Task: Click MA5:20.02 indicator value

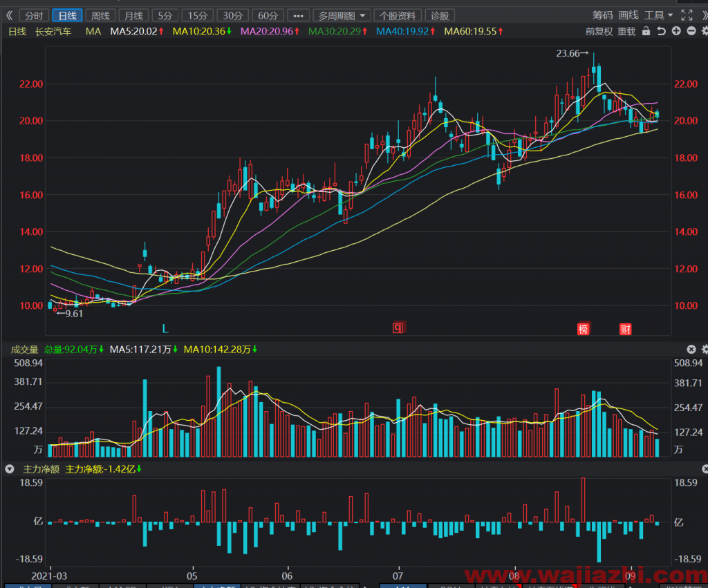Action: click(137, 31)
